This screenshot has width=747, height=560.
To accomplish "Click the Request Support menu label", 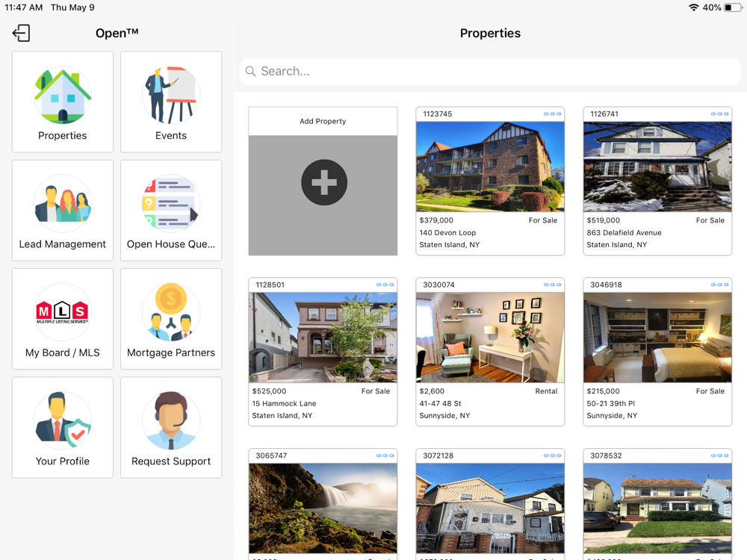I will [171, 461].
